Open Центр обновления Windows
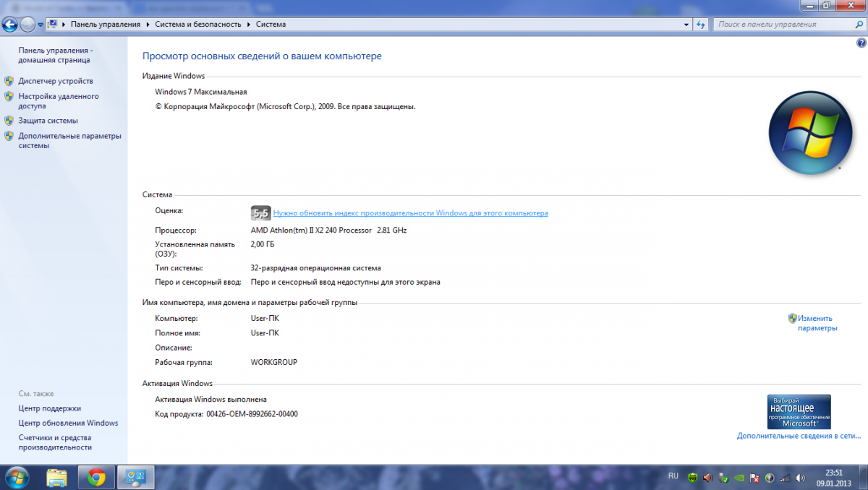This screenshot has height=490, width=868. pyautogui.click(x=68, y=423)
